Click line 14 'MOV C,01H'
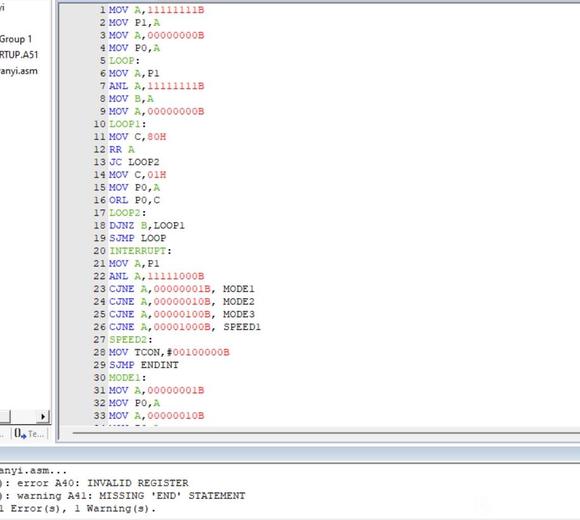Image resolution: width=580 pixels, height=520 pixels. (137, 175)
